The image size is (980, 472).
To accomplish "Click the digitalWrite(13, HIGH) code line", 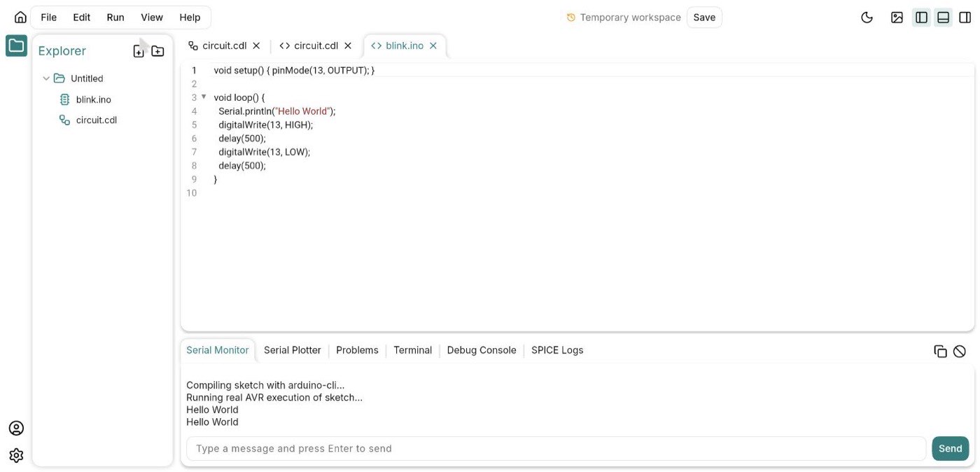I will click(266, 125).
